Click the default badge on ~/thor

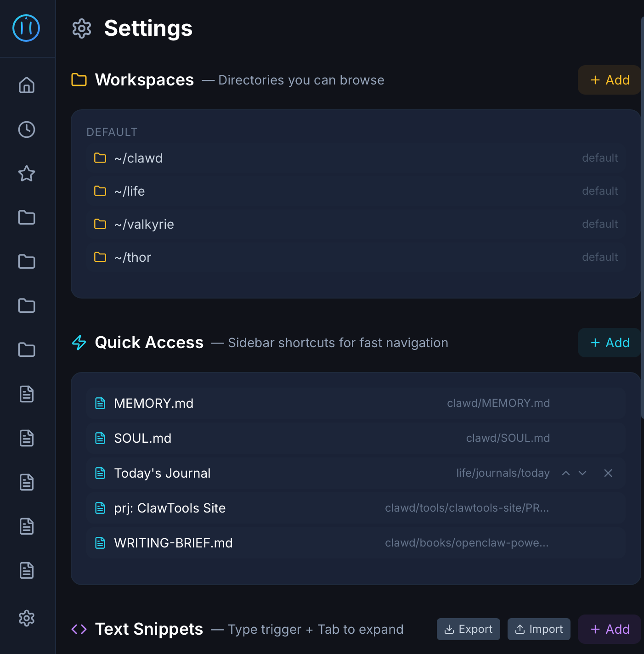[600, 257]
